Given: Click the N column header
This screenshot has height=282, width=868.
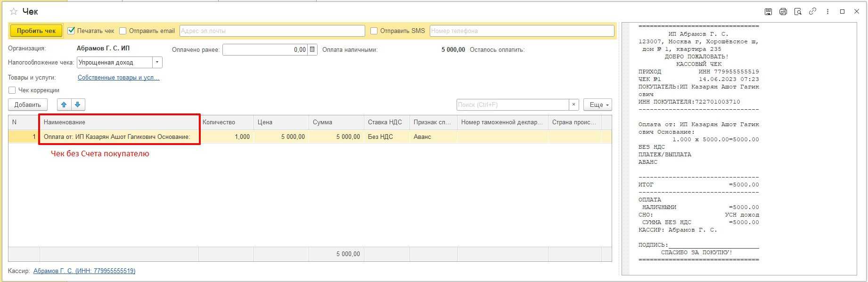Looking at the screenshot, I should pos(24,122).
